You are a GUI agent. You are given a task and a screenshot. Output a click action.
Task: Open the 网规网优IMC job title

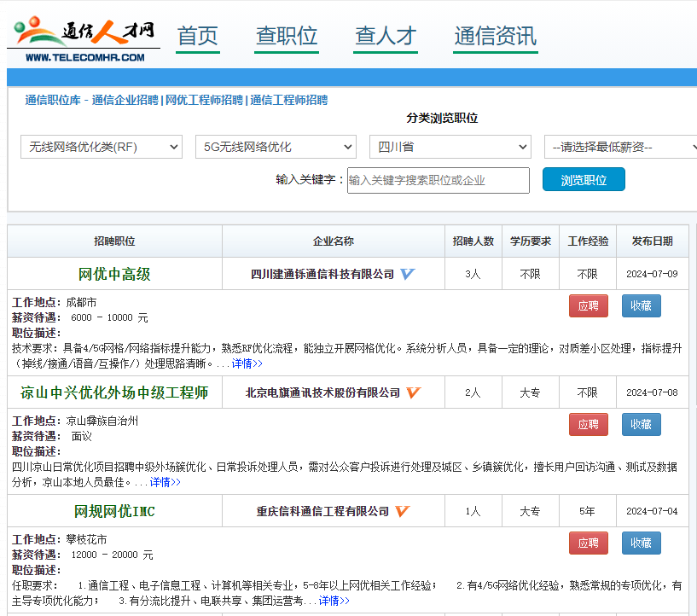click(x=114, y=512)
